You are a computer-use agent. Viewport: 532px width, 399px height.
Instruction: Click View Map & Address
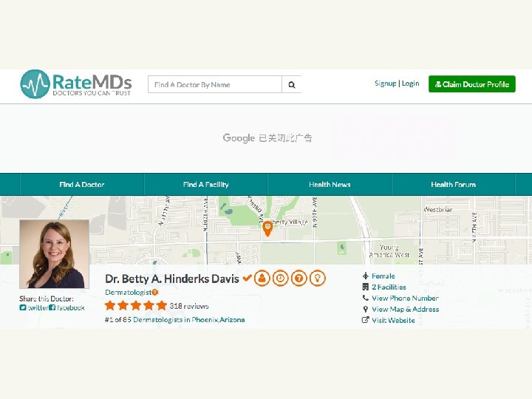[405, 310]
